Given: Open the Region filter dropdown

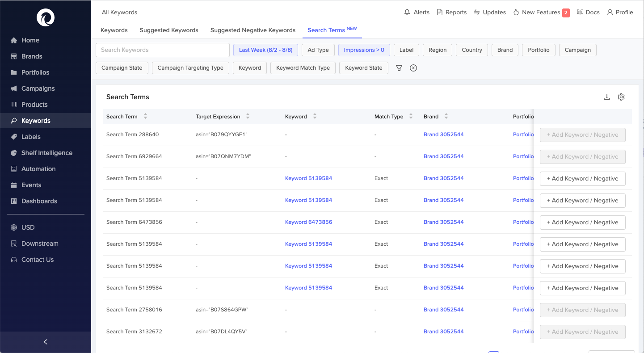Looking at the screenshot, I should [438, 50].
